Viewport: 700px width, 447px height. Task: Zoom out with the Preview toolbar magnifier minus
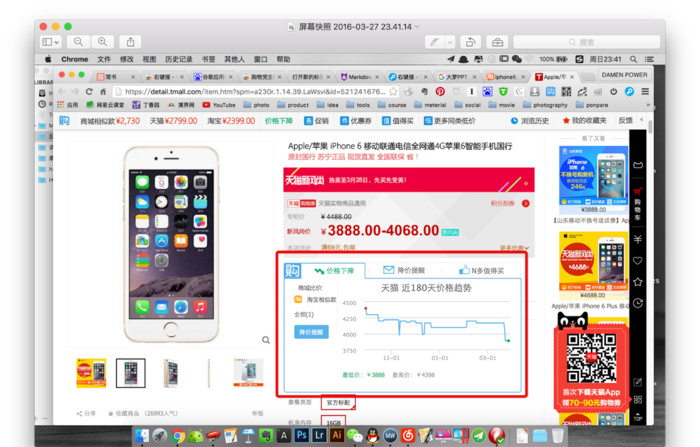coord(78,42)
